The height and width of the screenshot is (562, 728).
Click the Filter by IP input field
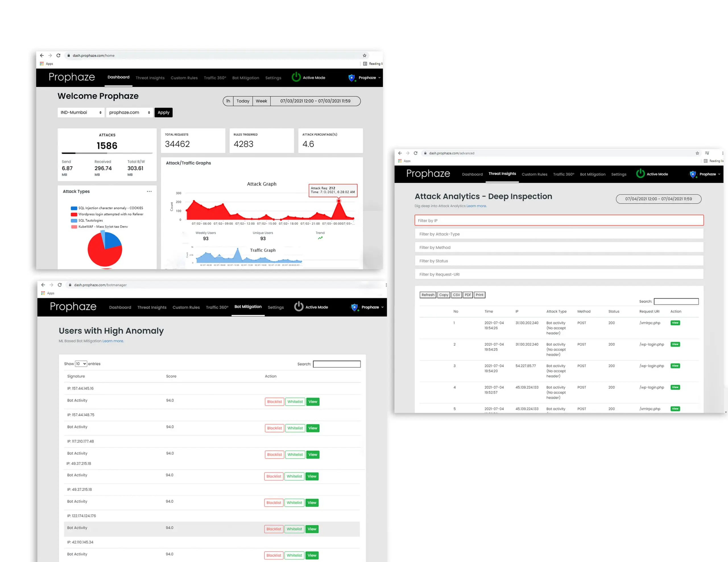(559, 221)
